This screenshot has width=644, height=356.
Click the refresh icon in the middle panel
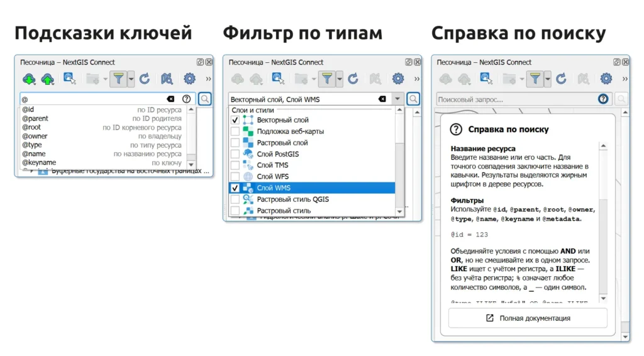(x=353, y=79)
